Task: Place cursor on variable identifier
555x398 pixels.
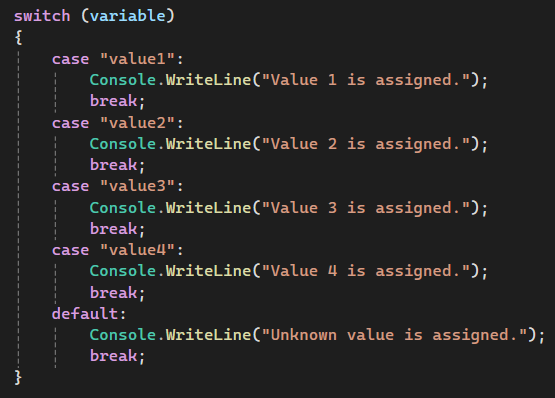Action: tap(127, 16)
